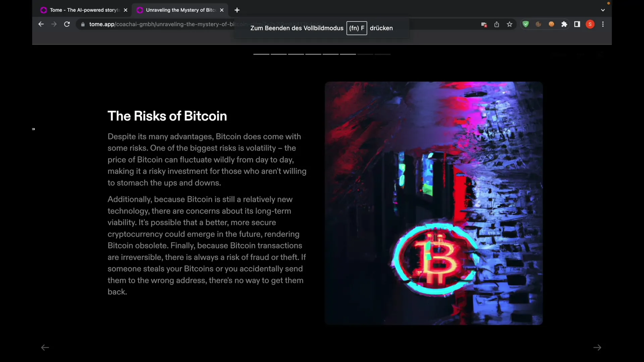Jump to the first slide progress segment
644x362 pixels.
coord(261,54)
